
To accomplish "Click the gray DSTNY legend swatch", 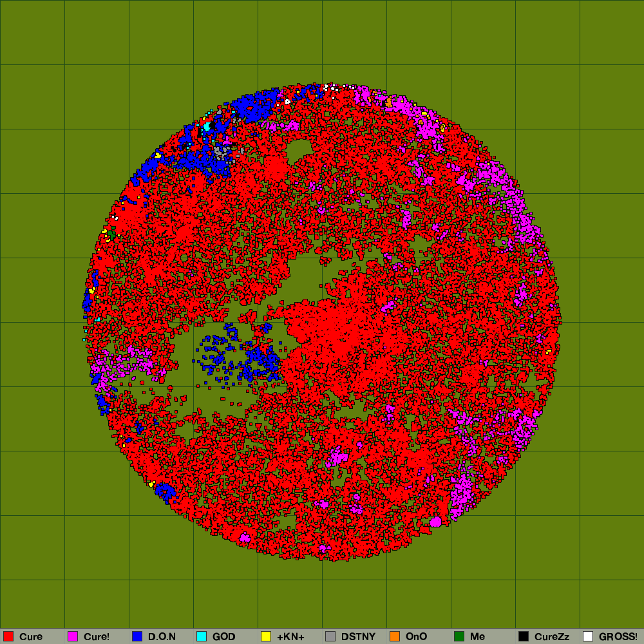I will [330, 636].
